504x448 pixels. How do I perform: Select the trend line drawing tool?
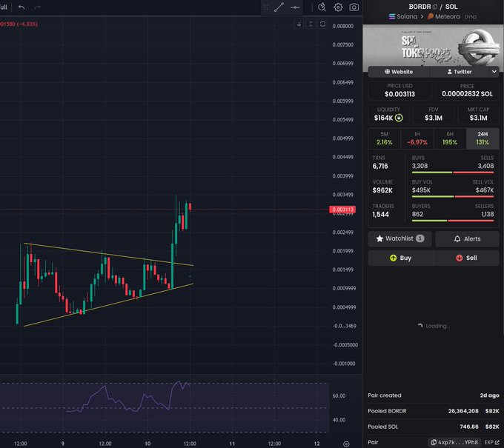[x=279, y=7]
